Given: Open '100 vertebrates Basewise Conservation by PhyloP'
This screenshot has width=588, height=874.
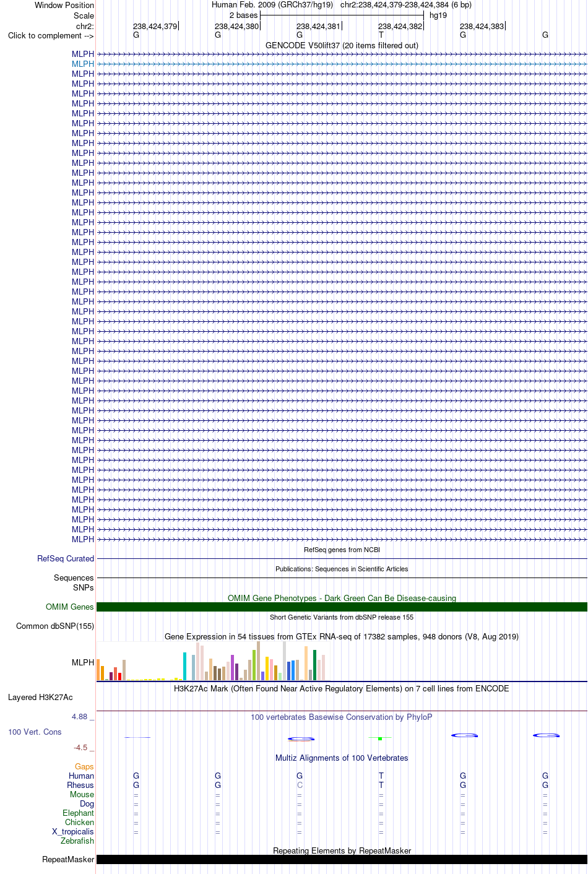Looking at the screenshot, I should pos(342,717).
